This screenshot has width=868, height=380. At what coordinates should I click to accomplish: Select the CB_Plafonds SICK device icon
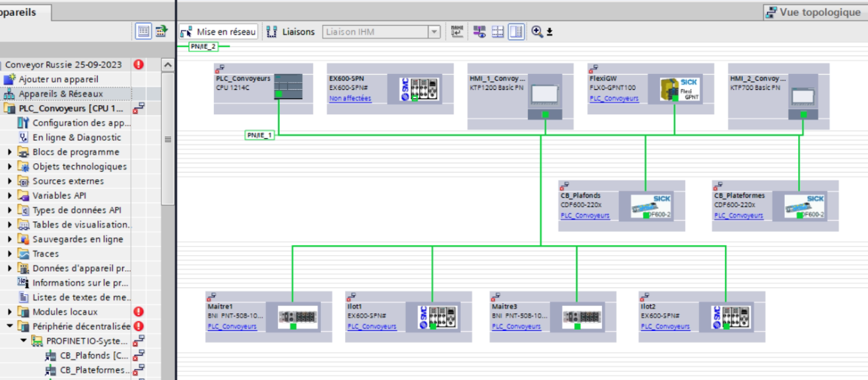tap(650, 206)
